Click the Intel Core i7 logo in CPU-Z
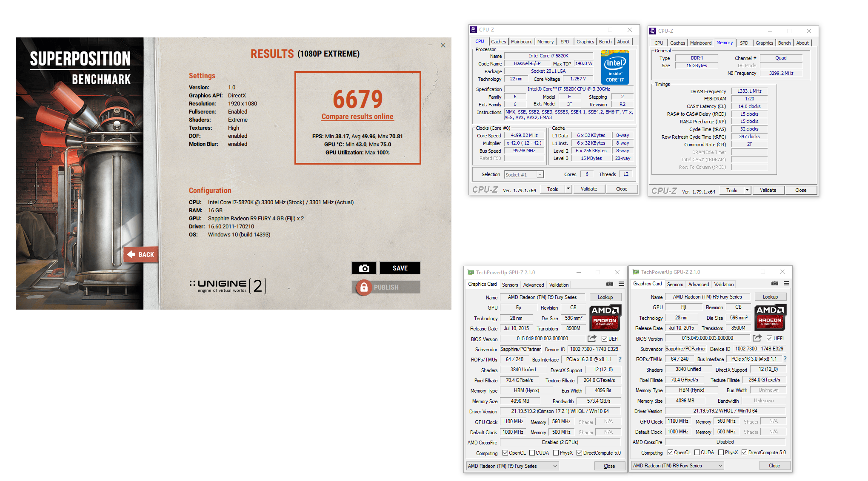Screen dimensions: 868x481 [615, 67]
